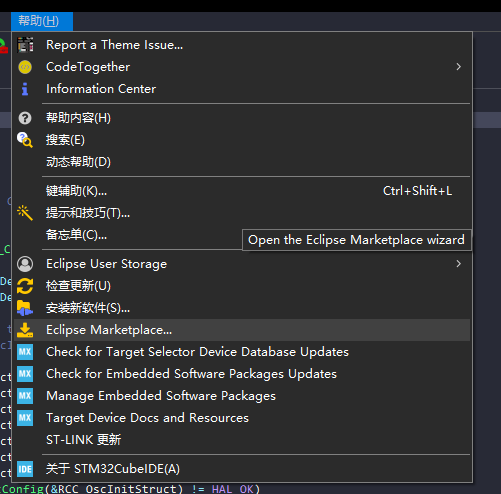
Task: Expand Eclipse User Storage arrow
Action: pyautogui.click(x=459, y=264)
